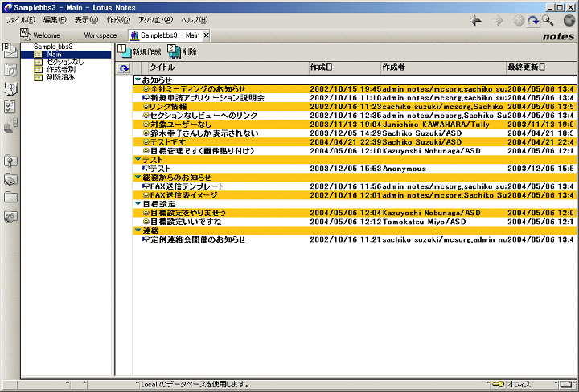
Task: Click the response icon on 新規申請アプリケーション説明会
Action: click(146, 98)
